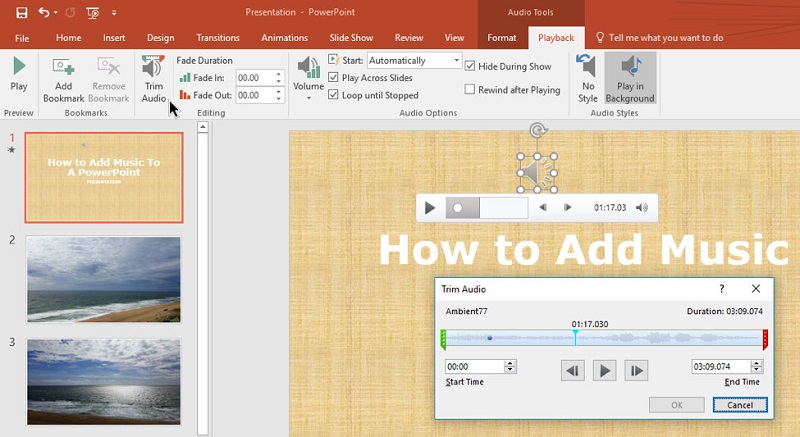The image size is (800, 437).
Task: Click the Fade In time field
Action: [x=255, y=78]
